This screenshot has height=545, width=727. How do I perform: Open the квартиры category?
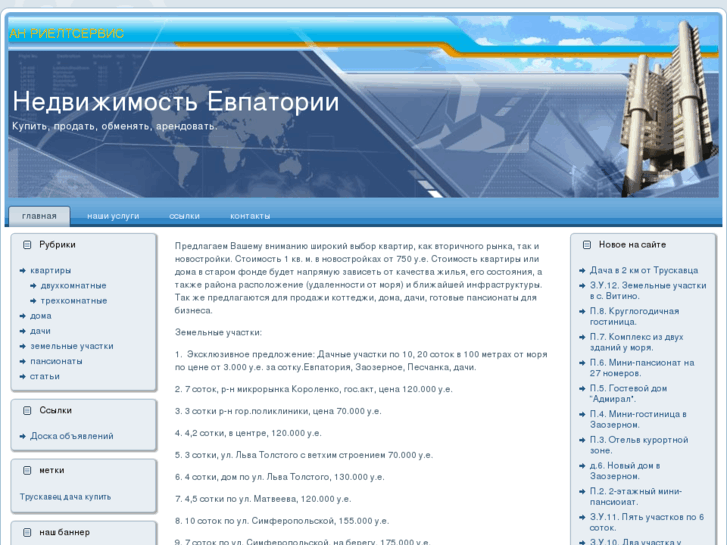51,270
